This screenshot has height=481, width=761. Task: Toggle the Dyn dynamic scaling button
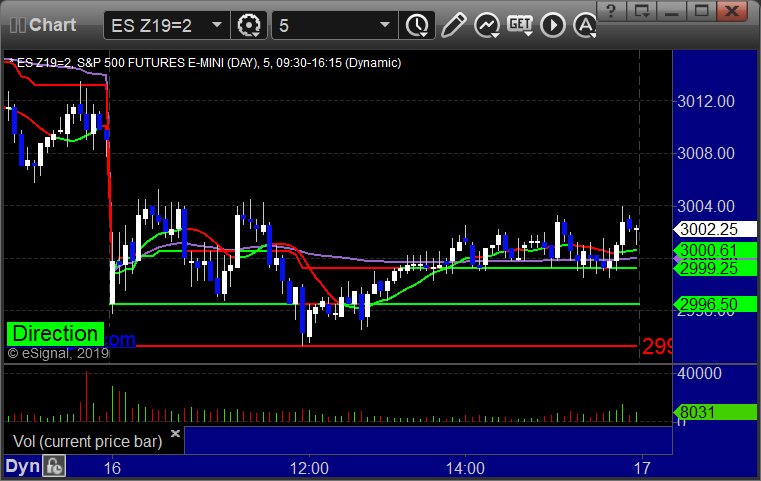coord(22,466)
